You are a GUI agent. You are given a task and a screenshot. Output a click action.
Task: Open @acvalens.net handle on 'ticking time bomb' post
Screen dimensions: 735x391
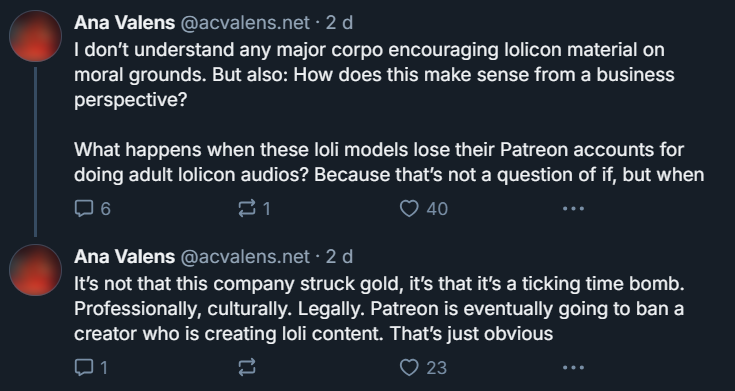coord(245,256)
